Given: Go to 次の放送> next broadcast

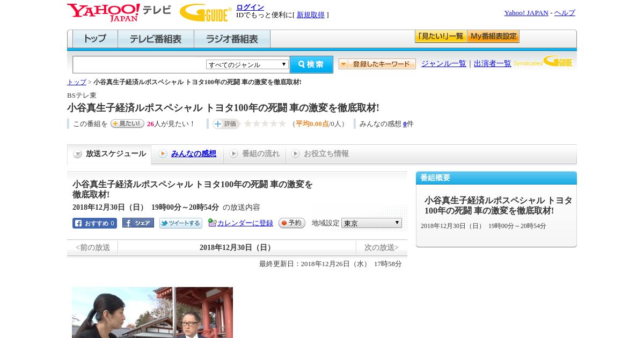Looking at the screenshot, I should pyautogui.click(x=382, y=247).
